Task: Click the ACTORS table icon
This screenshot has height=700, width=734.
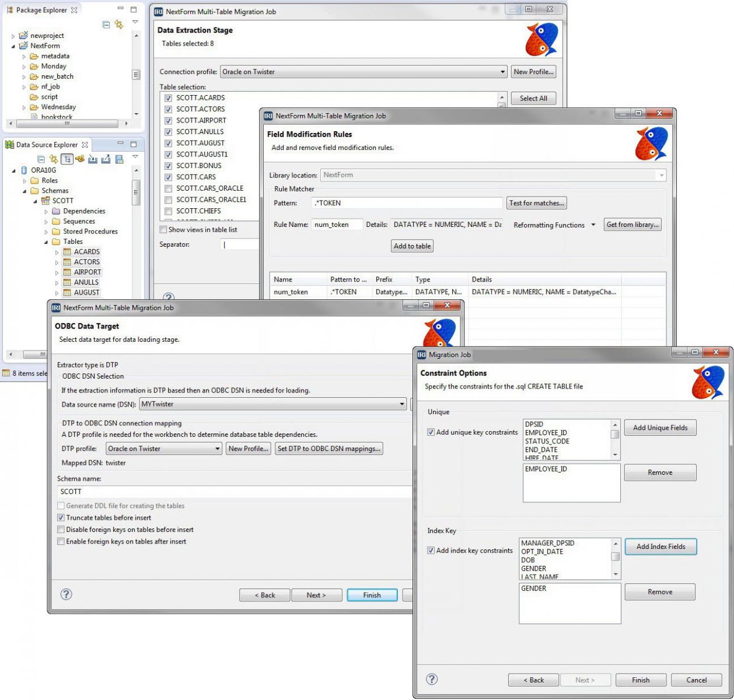Action: 67,262
